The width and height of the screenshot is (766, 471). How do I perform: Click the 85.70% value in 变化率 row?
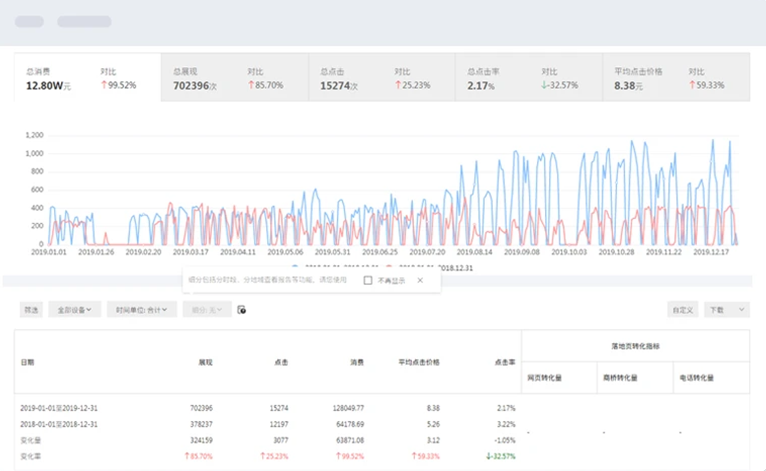198,456
